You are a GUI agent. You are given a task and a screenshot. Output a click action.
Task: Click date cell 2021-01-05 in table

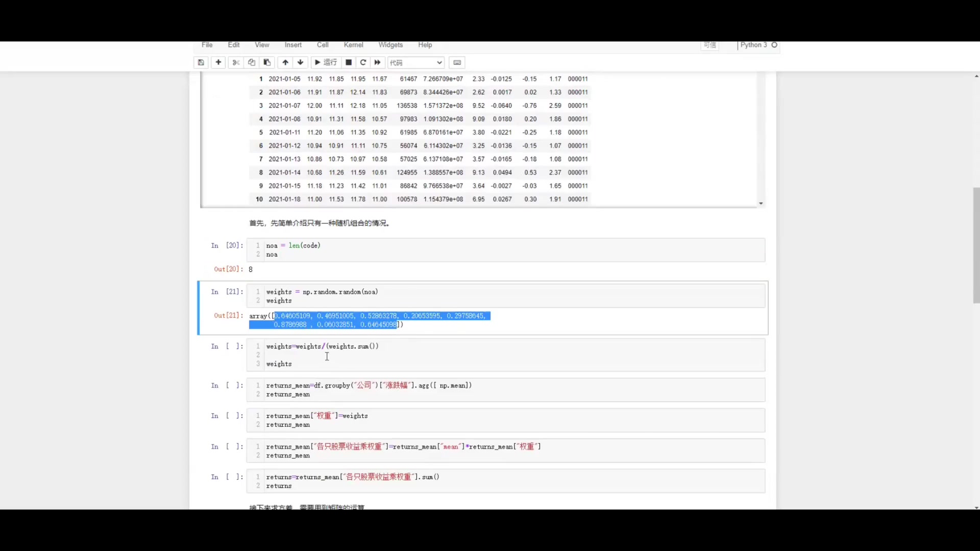pos(284,79)
